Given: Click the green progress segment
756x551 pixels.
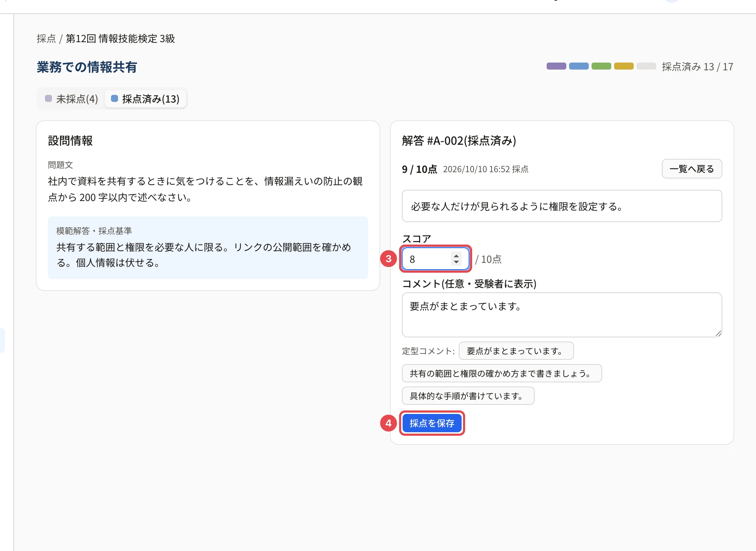Looking at the screenshot, I should pos(601,66).
